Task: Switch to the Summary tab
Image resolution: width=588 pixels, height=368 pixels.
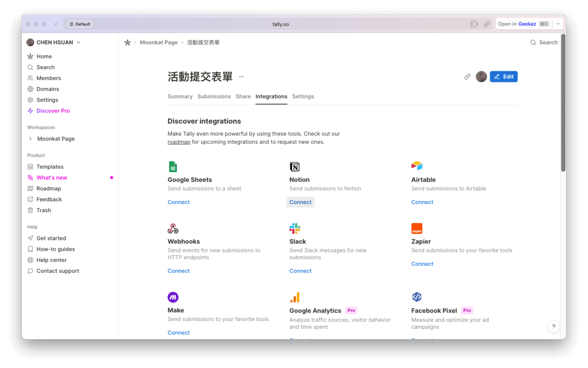Action: tap(180, 96)
